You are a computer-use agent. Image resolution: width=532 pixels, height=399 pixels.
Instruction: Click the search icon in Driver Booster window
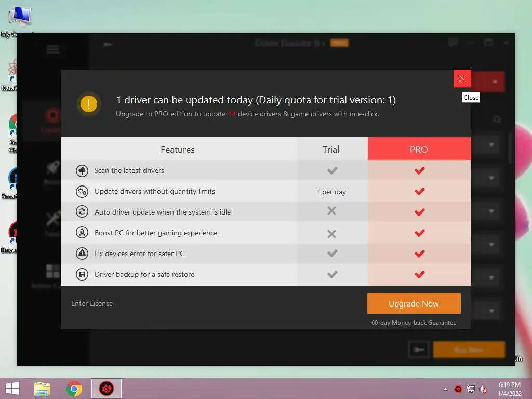tap(497, 119)
